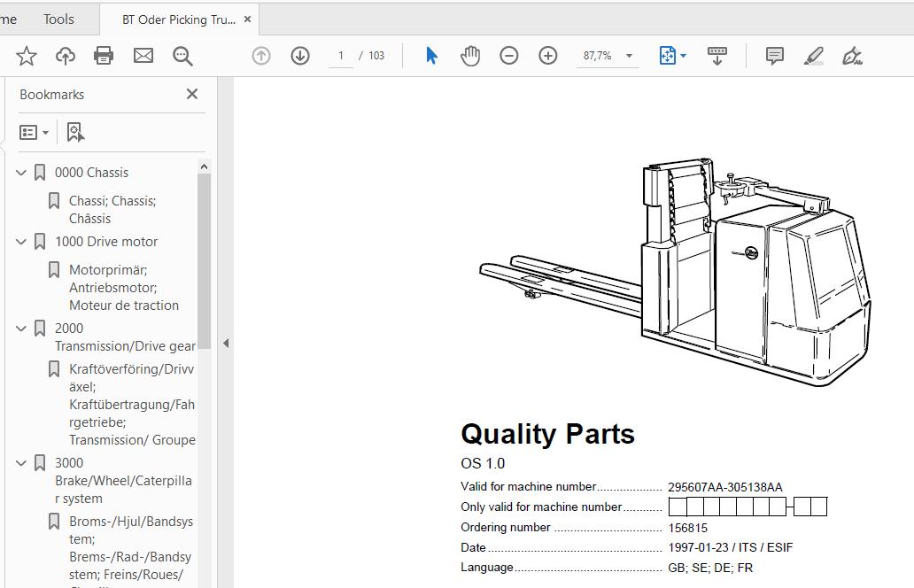Click the page number input field
914x588 pixels.
pos(340,56)
